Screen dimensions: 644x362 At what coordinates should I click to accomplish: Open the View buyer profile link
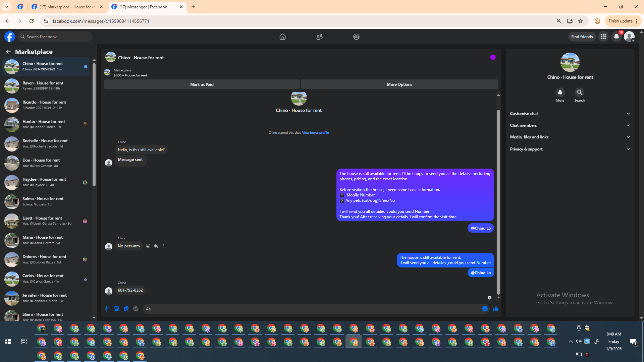tap(315, 133)
